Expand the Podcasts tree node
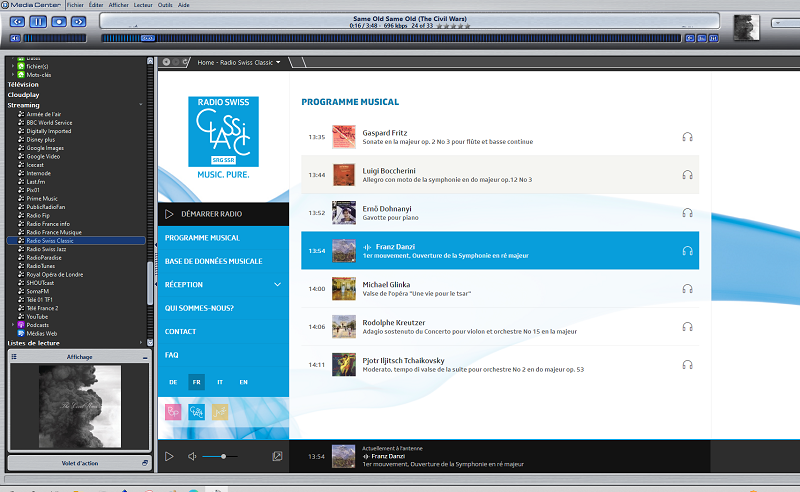This screenshot has height=492, width=800. point(13,325)
